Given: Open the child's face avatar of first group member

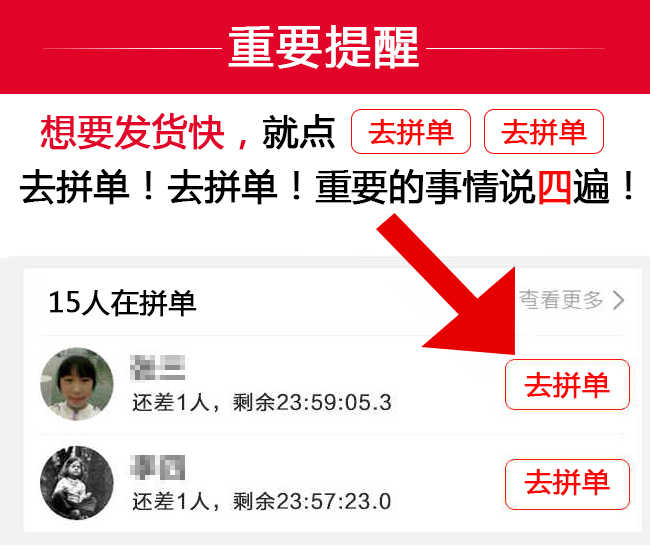Looking at the screenshot, I should pos(77,384).
